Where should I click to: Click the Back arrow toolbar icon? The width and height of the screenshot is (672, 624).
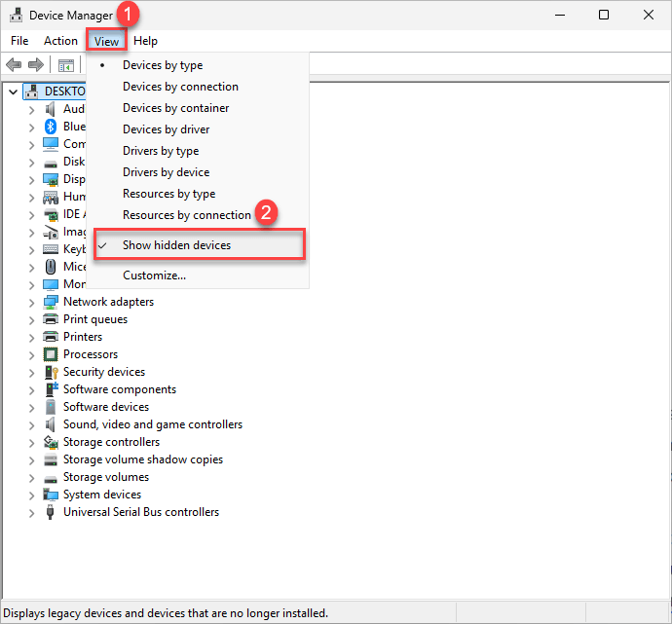tap(14, 65)
